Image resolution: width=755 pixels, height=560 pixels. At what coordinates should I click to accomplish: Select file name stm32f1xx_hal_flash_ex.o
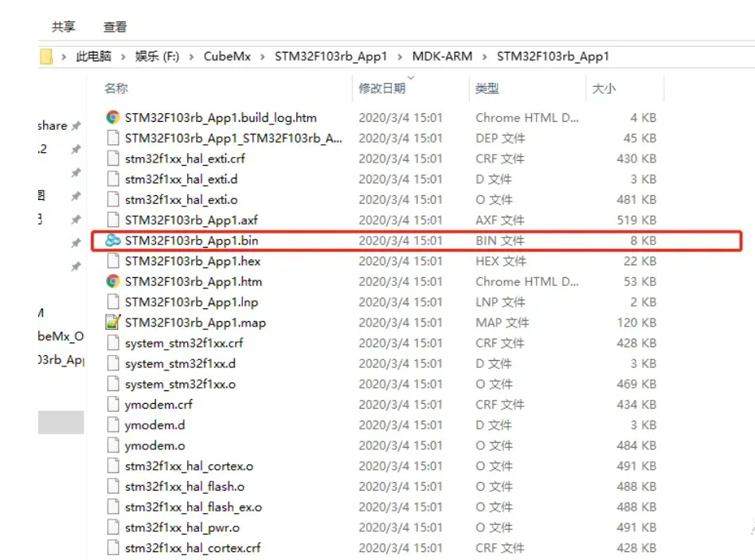click(x=193, y=507)
